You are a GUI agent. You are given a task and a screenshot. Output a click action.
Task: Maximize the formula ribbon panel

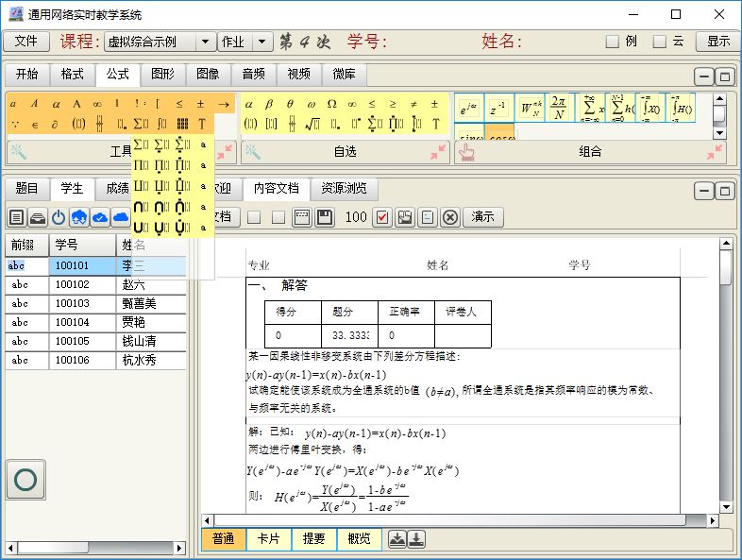click(724, 76)
